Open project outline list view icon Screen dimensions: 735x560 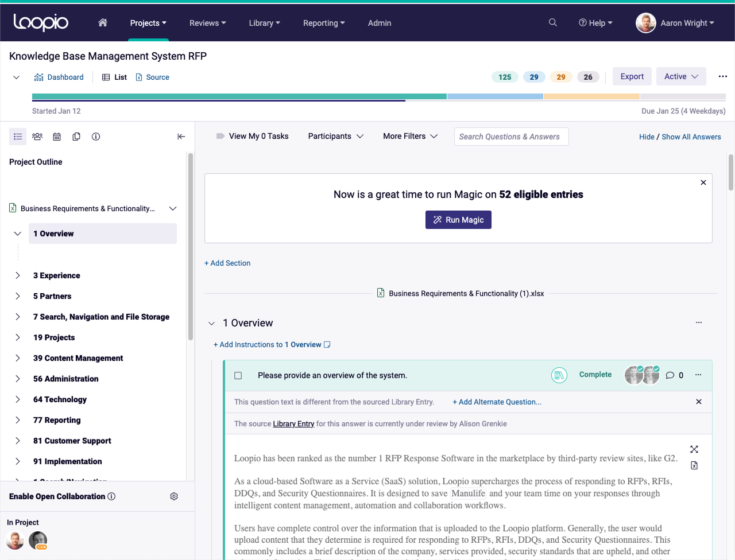click(x=18, y=137)
